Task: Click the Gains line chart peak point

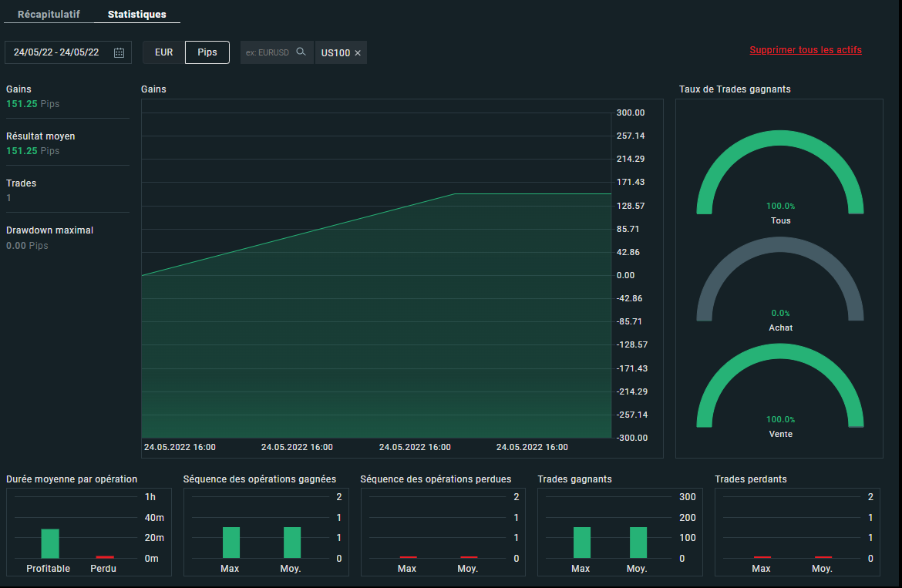Action: tap(455, 194)
